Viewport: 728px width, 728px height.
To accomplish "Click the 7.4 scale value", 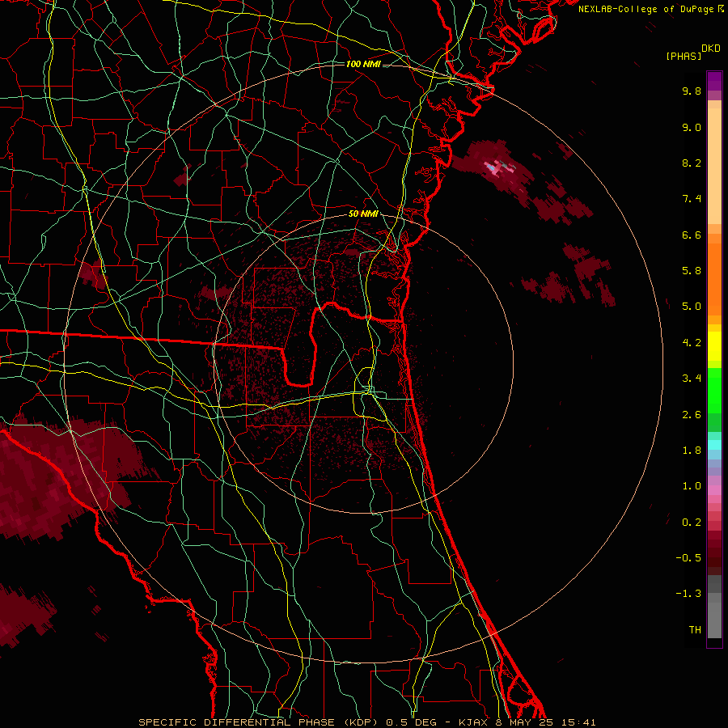I will point(692,199).
